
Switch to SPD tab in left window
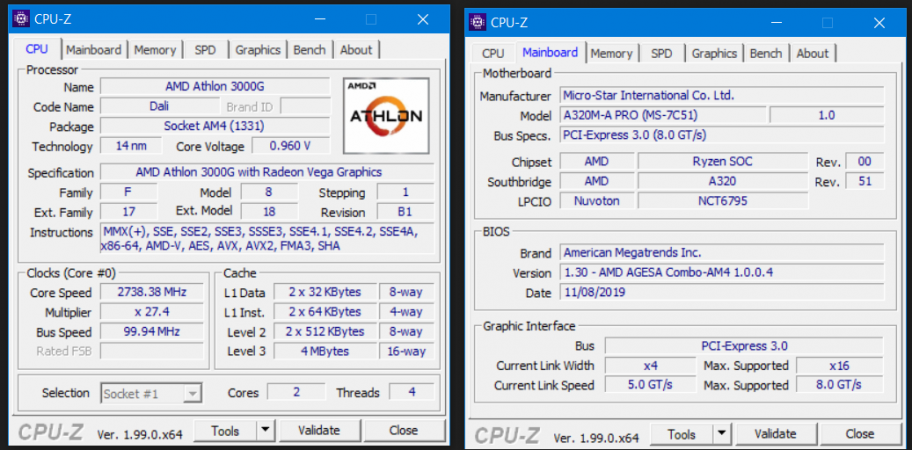(x=205, y=50)
